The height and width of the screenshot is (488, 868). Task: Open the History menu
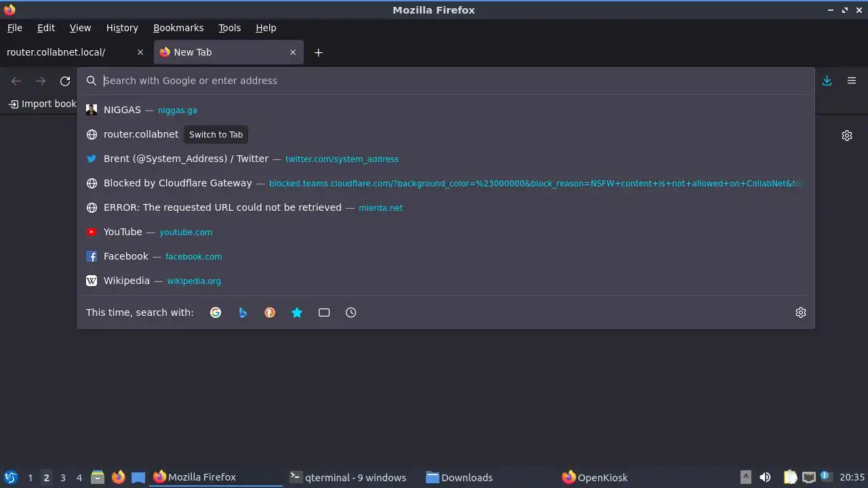tap(122, 28)
